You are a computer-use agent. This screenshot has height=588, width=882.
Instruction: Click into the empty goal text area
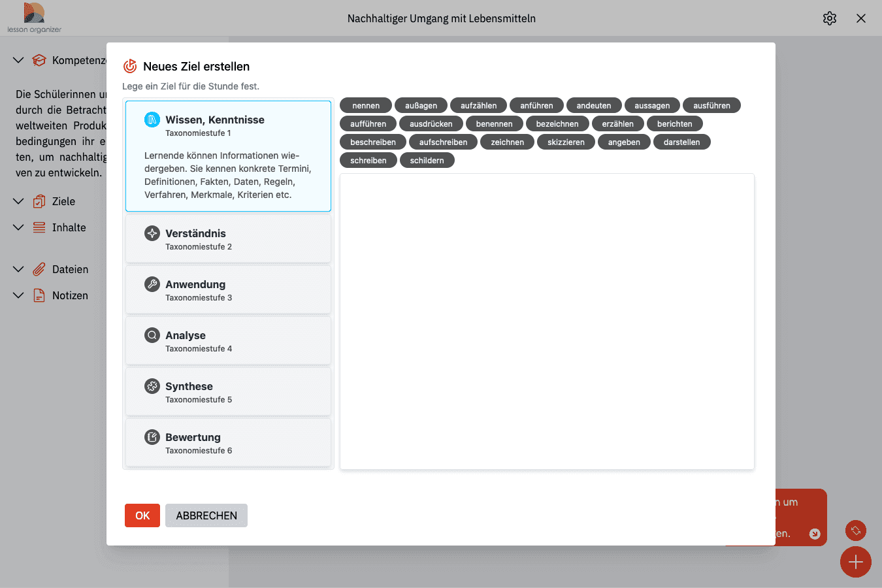[x=547, y=321]
